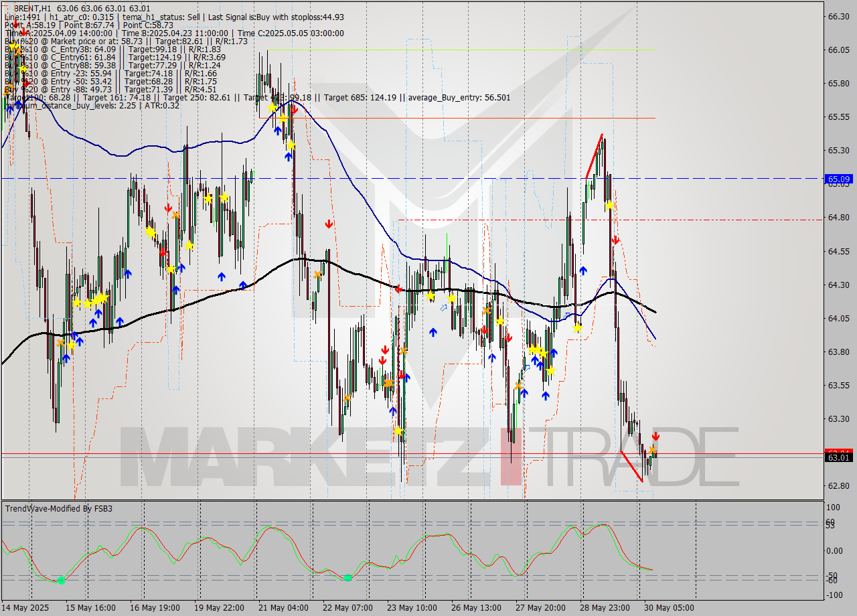
Task: Click the yellow star at the 28 May peak
Action: (609, 206)
